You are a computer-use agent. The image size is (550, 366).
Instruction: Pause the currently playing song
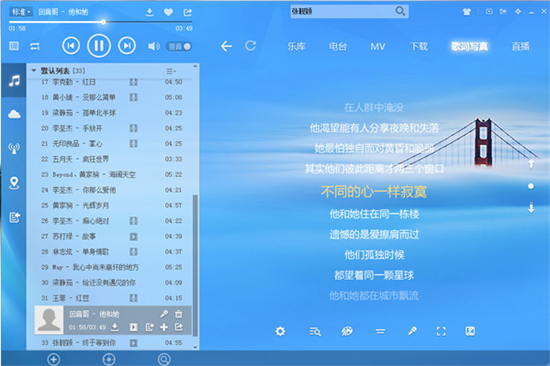click(99, 46)
